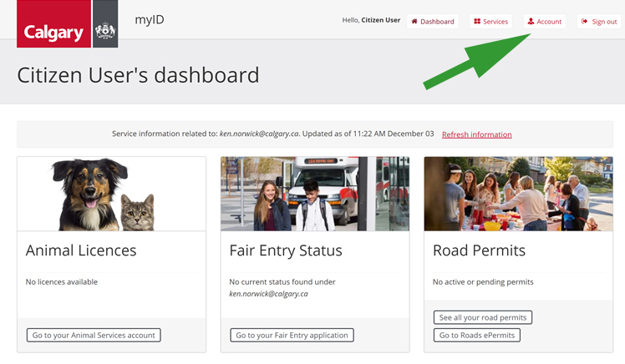Click the Calgary logo
Screen dimensions: 625x364
pos(53,24)
